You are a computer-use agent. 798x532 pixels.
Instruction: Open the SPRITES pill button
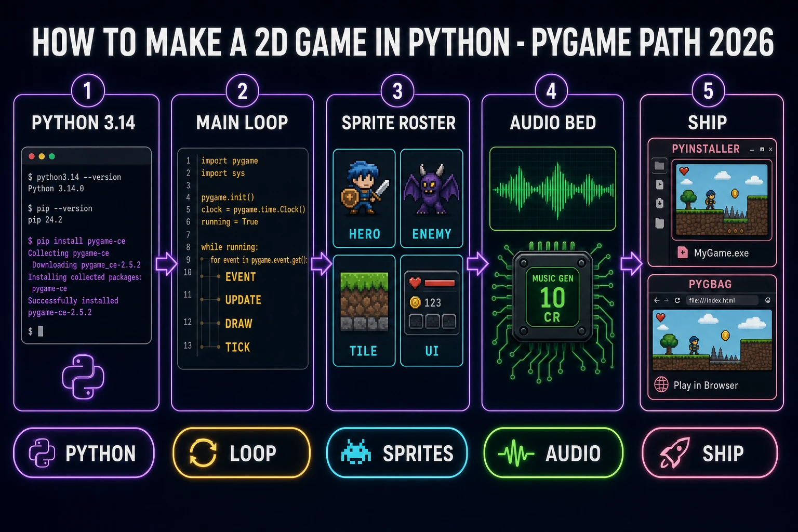tap(397, 453)
